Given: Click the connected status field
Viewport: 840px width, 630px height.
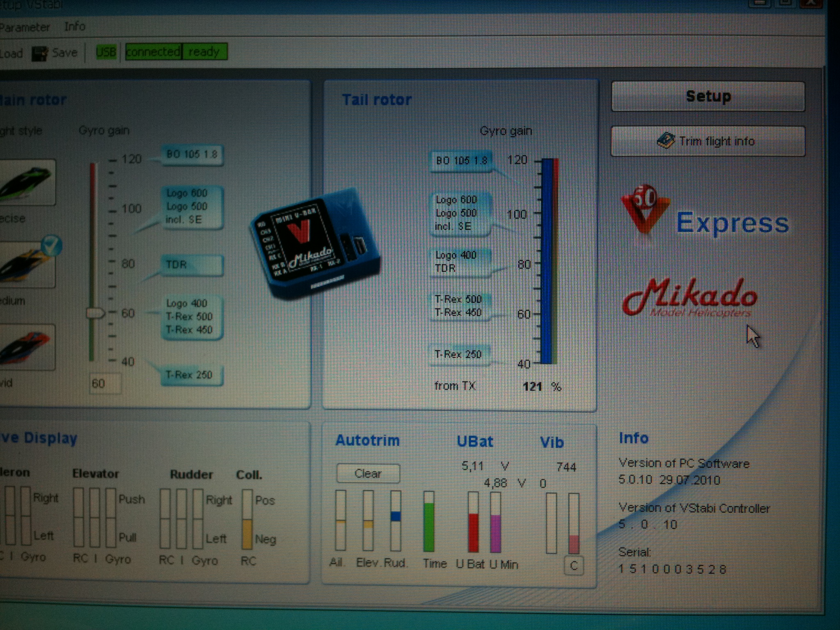Looking at the screenshot, I should (x=153, y=52).
